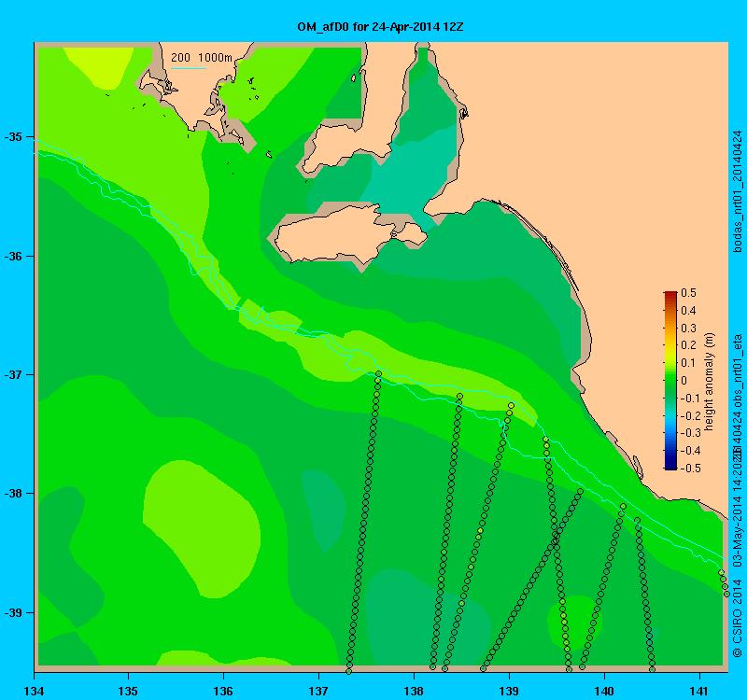Click longitude tick label 135
Image resolution: width=747 pixels, height=700 pixels.
pyautogui.click(x=128, y=691)
